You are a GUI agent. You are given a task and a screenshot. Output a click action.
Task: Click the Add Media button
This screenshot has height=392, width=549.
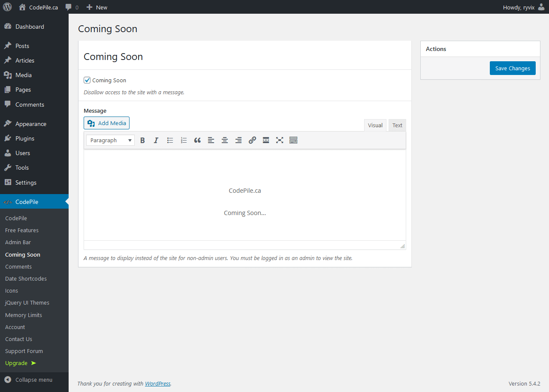(x=106, y=123)
